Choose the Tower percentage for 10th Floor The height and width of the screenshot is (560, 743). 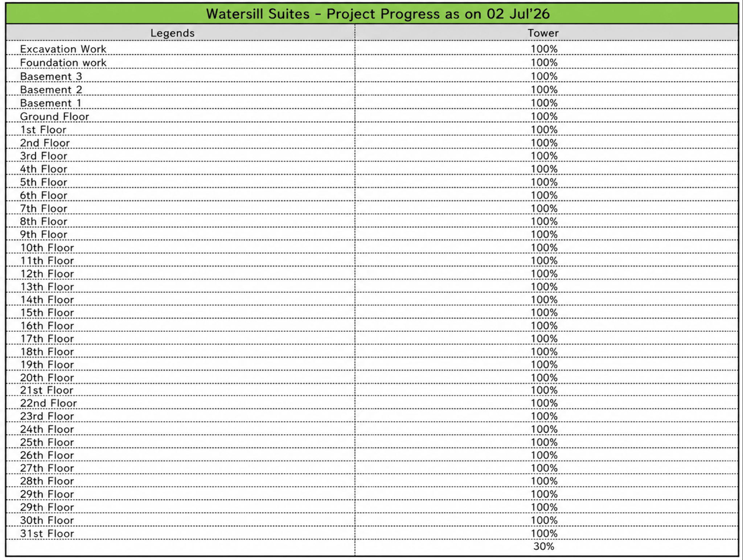click(544, 248)
